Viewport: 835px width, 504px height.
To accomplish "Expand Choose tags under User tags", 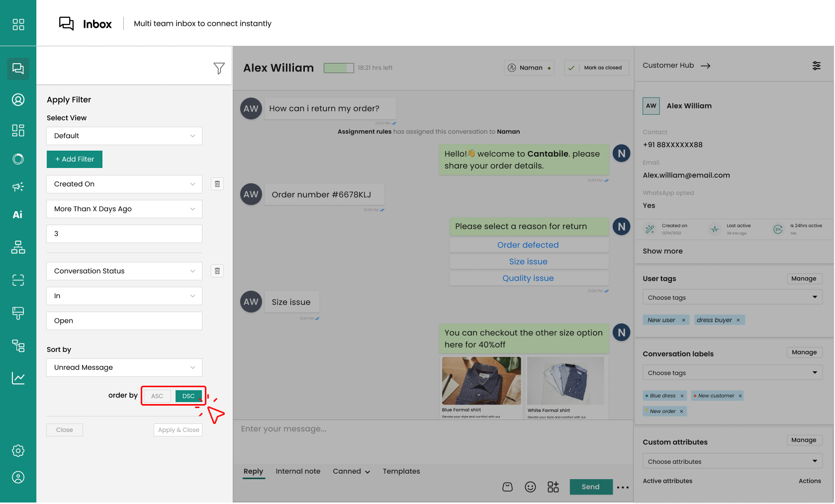I will pyautogui.click(x=732, y=298).
